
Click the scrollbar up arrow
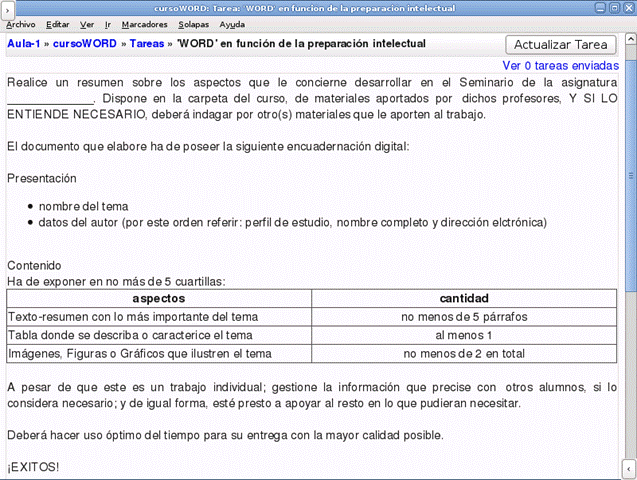coord(628,40)
